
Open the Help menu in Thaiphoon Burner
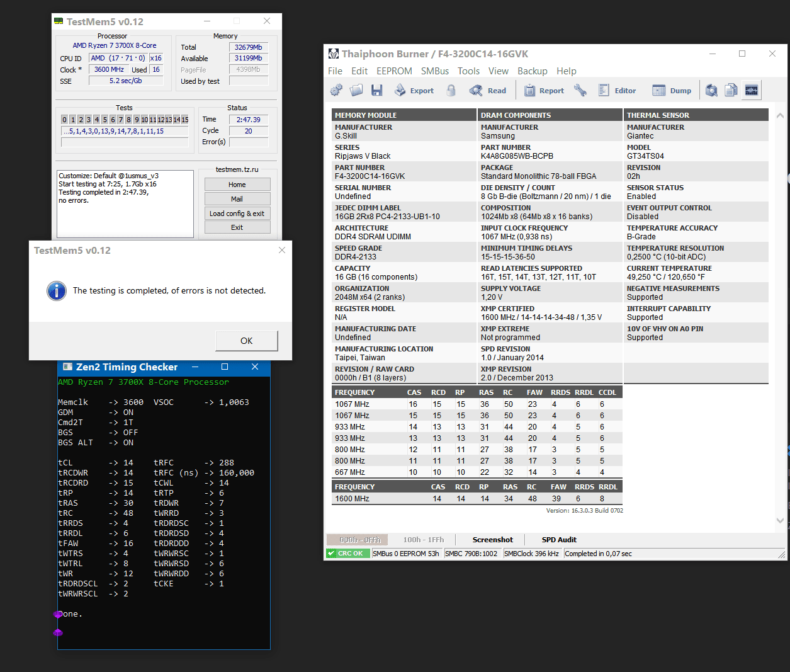[567, 71]
